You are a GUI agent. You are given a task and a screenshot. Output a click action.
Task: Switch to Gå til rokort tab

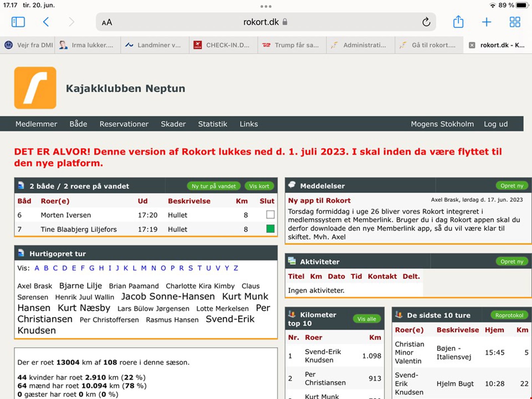[429, 45]
